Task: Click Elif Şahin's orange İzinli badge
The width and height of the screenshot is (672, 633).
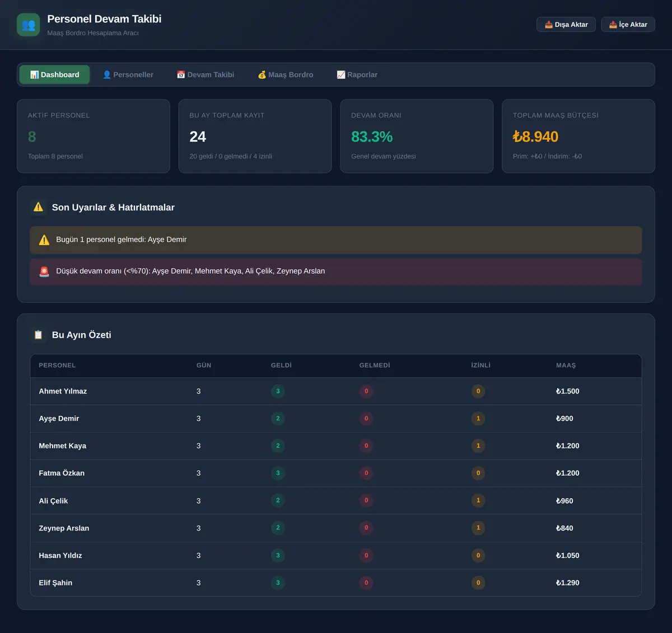Action: (x=478, y=583)
